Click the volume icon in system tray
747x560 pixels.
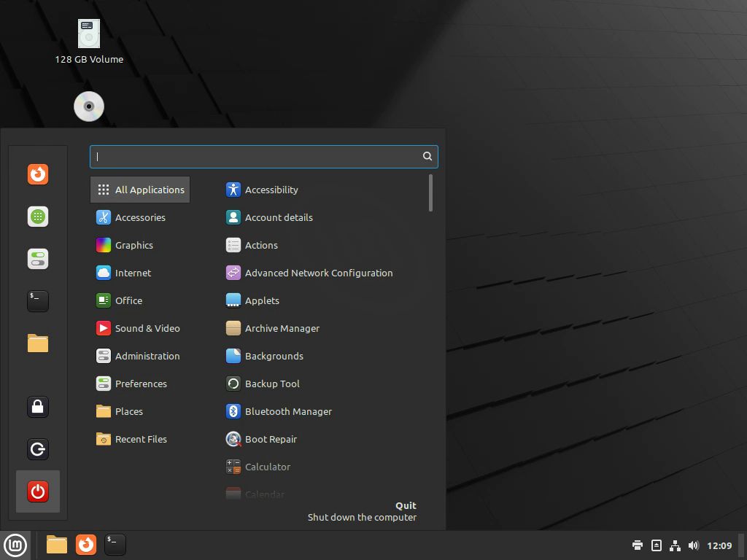pyautogui.click(x=693, y=545)
